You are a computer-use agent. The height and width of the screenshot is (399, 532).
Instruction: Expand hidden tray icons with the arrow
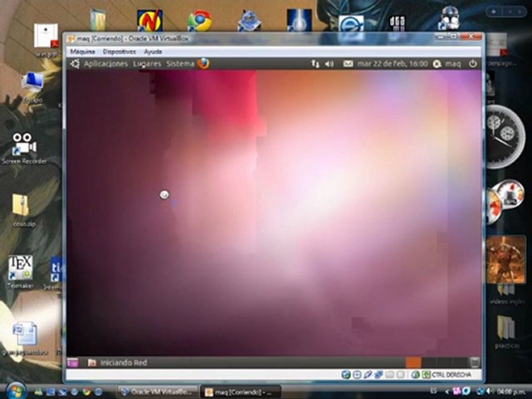coord(447,392)
